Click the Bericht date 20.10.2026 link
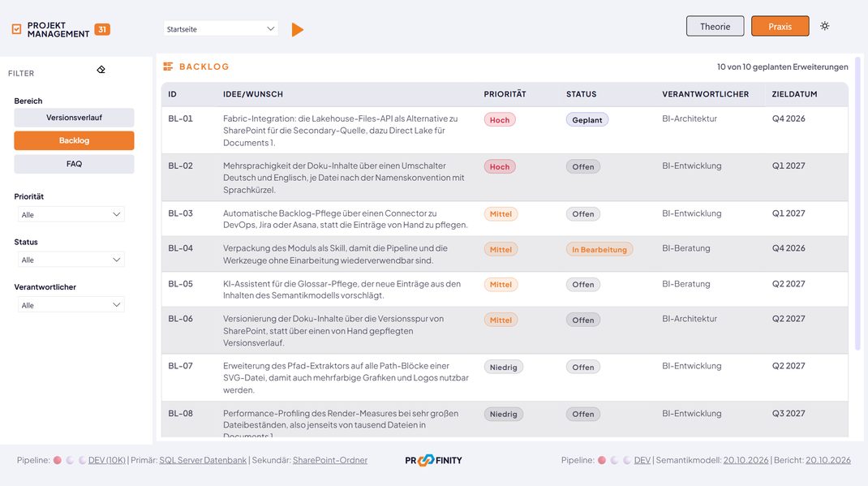The width and height of the screenshot is (868, 486). click(827, 460)
